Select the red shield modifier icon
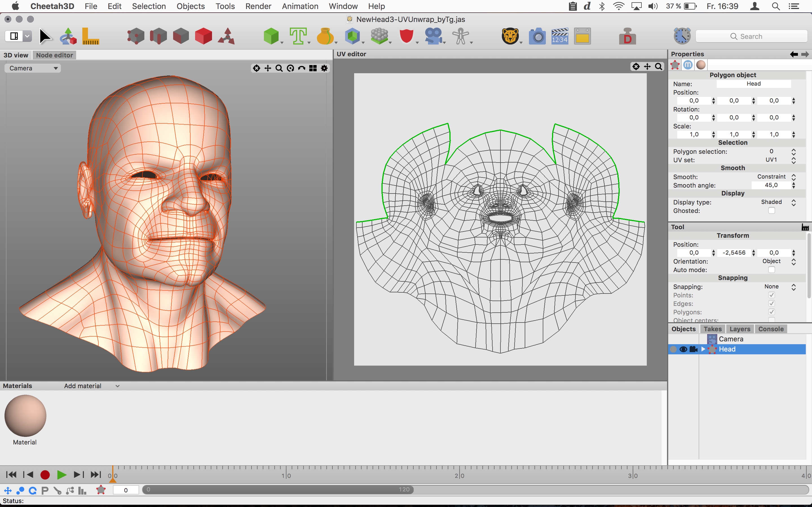The image size is (812, 507). [406, 36]
